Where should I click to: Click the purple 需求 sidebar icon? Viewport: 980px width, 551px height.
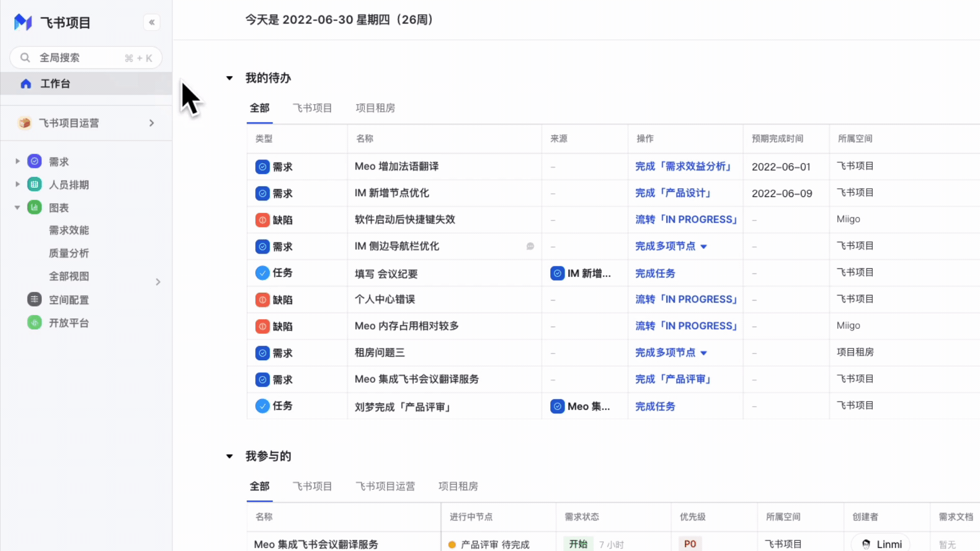(x=34, y=161)
